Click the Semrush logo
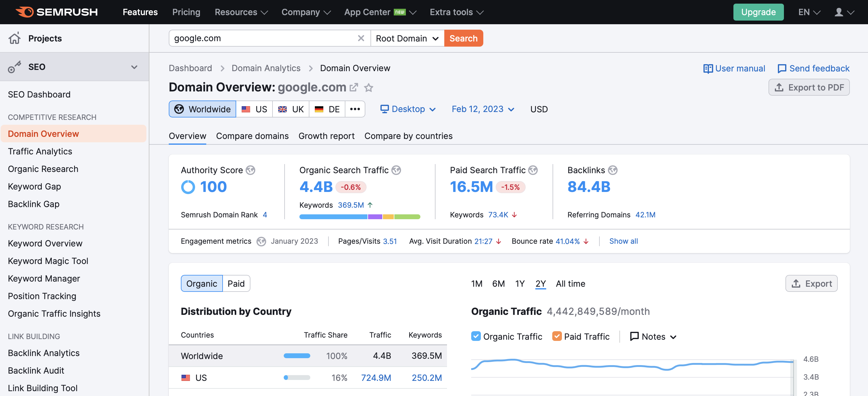The width and height of the screenshot is (868, 396). pyautogui.click(x=57, y=12)
